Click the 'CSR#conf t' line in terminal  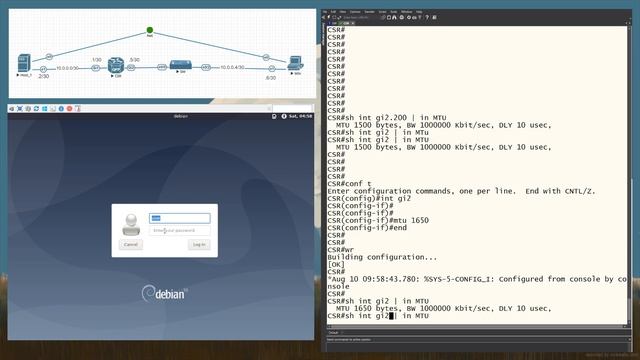tap(349, 184)
